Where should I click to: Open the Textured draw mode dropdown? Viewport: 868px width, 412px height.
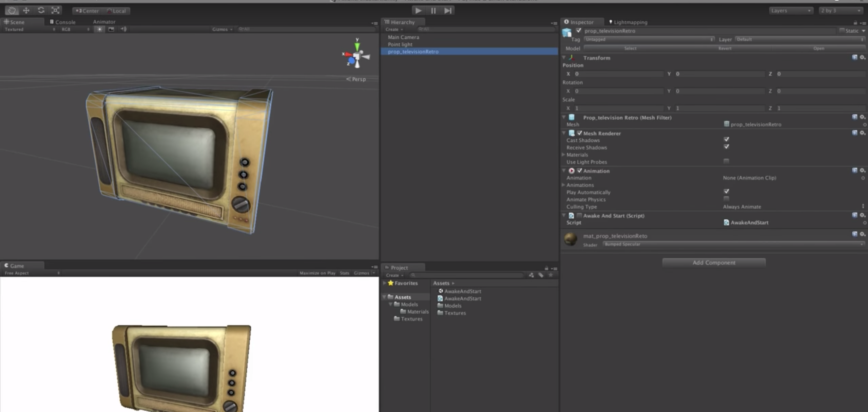30,30
